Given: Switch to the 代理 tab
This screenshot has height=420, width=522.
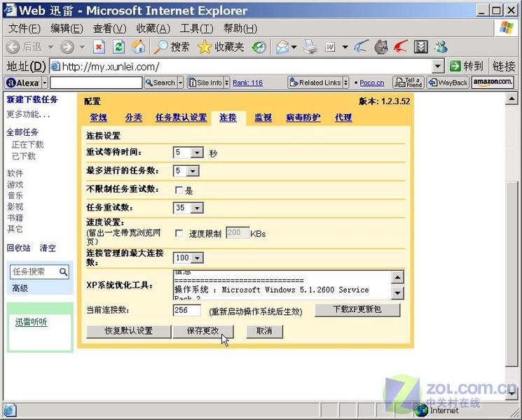Looking at the screenshot, I should click(x=343, y=118).
